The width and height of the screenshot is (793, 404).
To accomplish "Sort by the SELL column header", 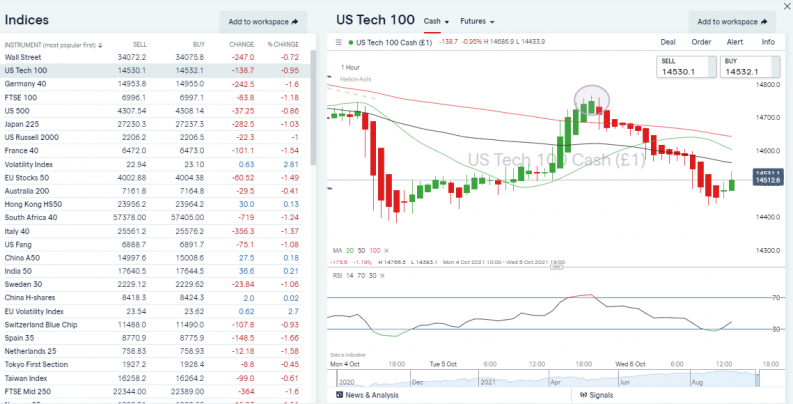I will coord(140,44).
